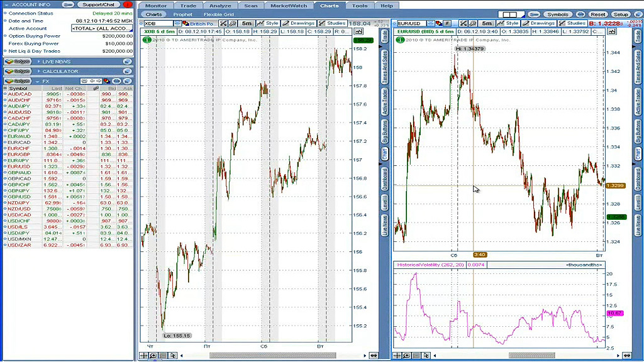Select the pointer tool below the EUR/USD chart
Image resolution: width=644 pixels, height=362 pixels.
426,356
